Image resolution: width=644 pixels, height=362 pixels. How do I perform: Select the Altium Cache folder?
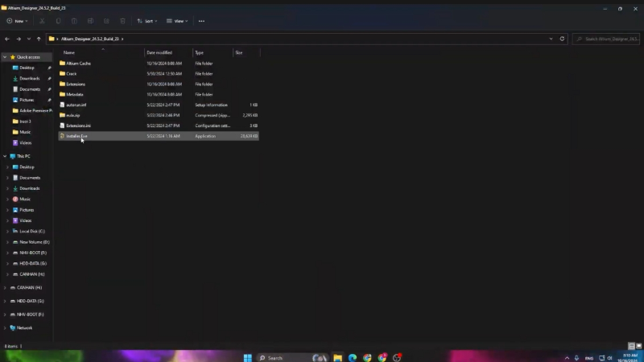159,64
